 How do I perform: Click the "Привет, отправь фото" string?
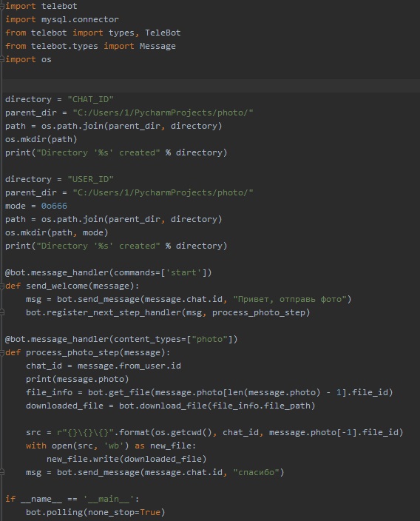click(290, 299)
